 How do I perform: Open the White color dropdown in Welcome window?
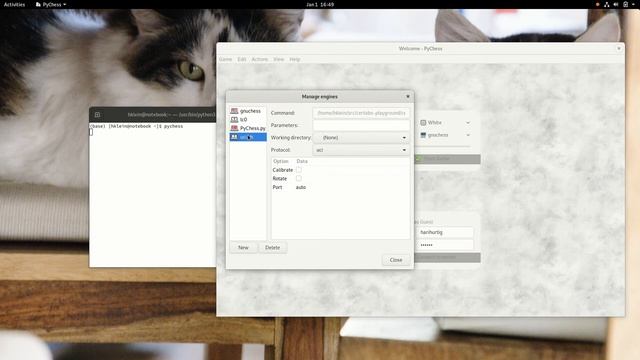445,122
